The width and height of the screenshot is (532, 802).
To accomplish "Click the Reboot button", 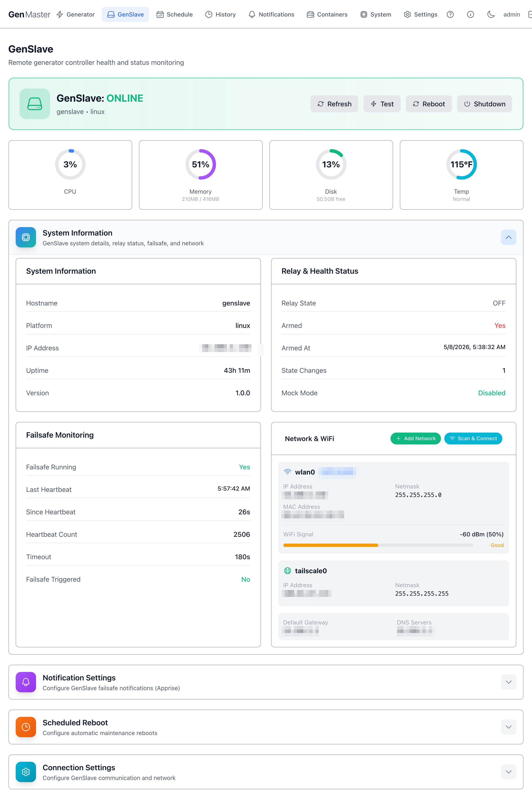I will [x=428, y=104].
